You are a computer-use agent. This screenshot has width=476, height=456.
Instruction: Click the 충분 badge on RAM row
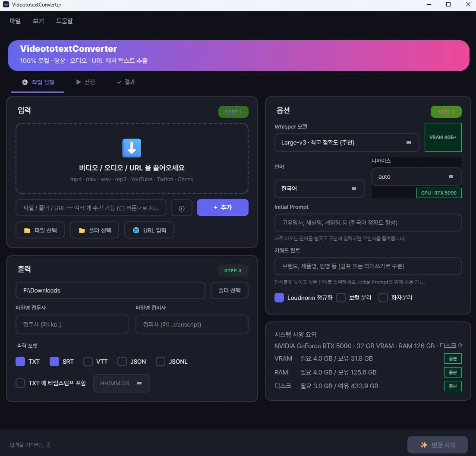pos(453,372)
